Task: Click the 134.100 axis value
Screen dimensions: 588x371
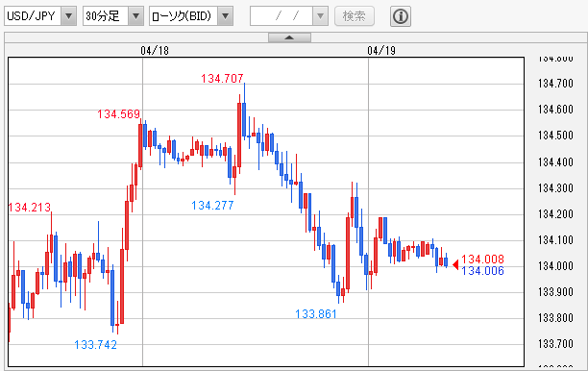Action: pos(555,239)
